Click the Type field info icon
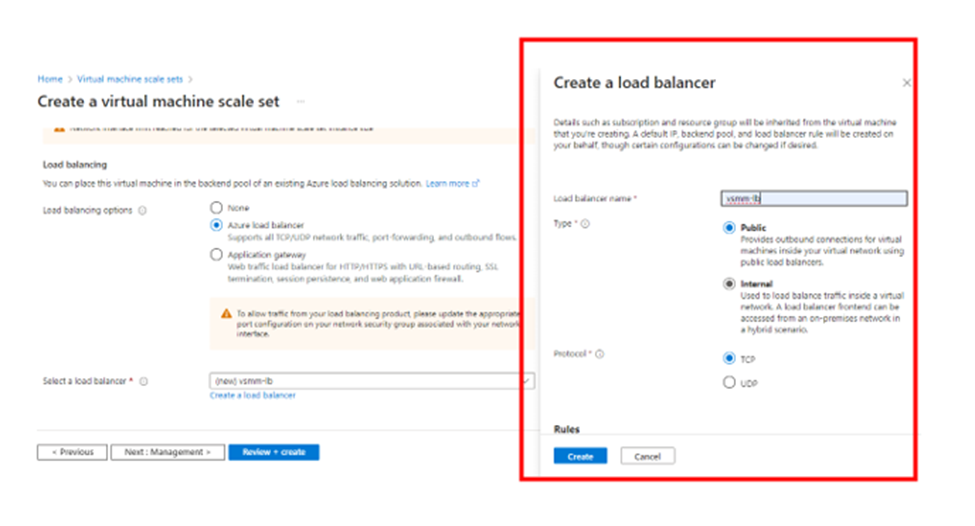 pos(586,224)
